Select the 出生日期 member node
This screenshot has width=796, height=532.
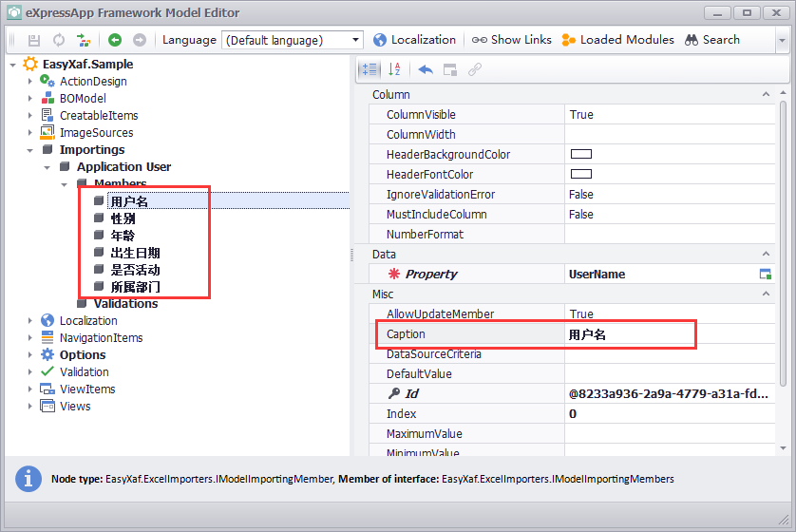(135, 253)
